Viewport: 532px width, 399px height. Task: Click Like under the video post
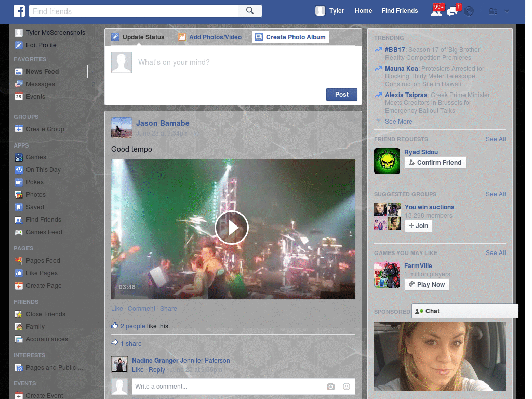pos(117,309)
